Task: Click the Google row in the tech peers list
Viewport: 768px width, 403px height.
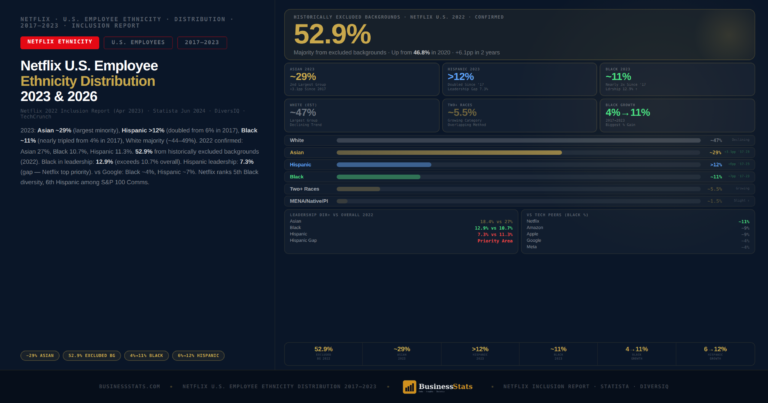Action: point(638,240)
